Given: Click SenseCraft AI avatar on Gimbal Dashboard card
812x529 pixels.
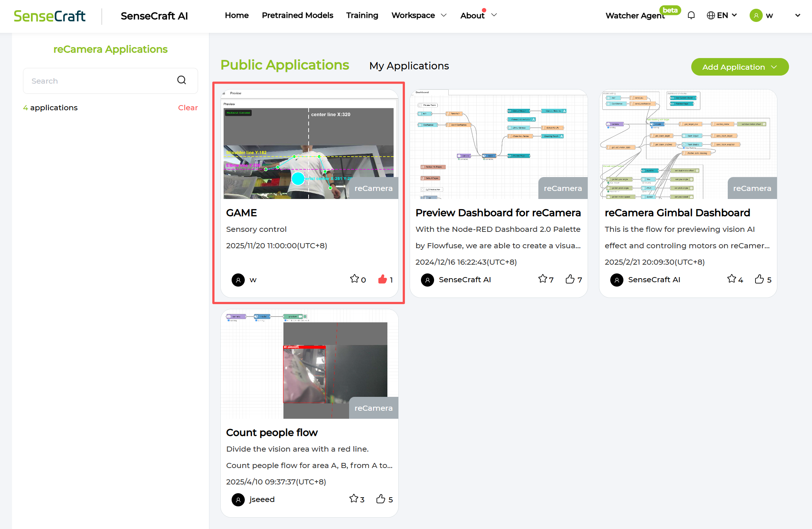Looking at the screenshot, I should click(617, 280).
